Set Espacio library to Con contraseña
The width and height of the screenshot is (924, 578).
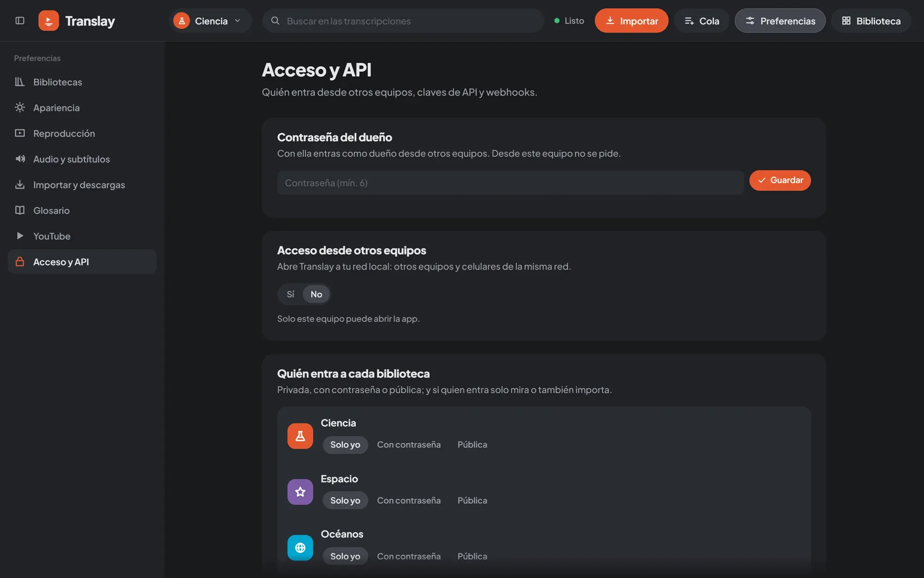409,500
